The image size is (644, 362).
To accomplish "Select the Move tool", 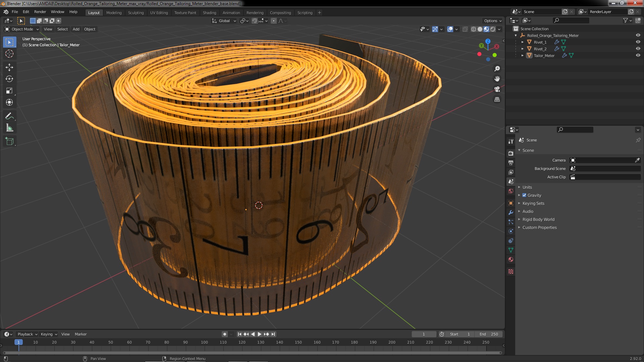I will (9, 67).
